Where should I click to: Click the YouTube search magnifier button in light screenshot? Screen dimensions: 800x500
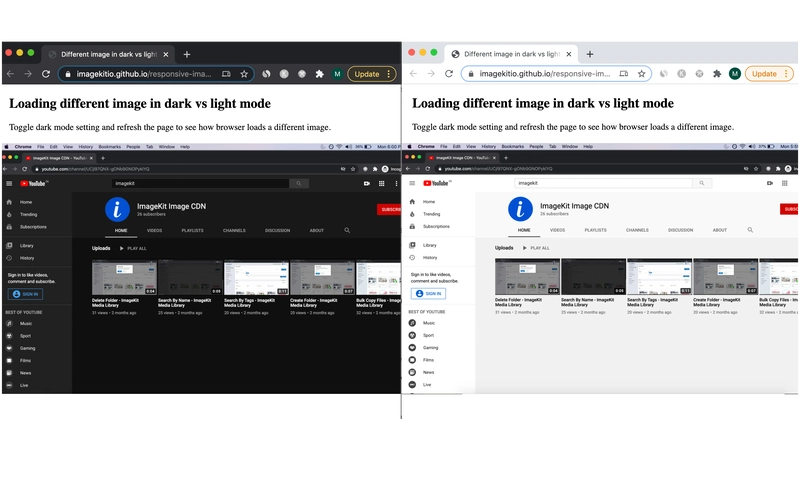pyautogui.click(x=702, y=183)
